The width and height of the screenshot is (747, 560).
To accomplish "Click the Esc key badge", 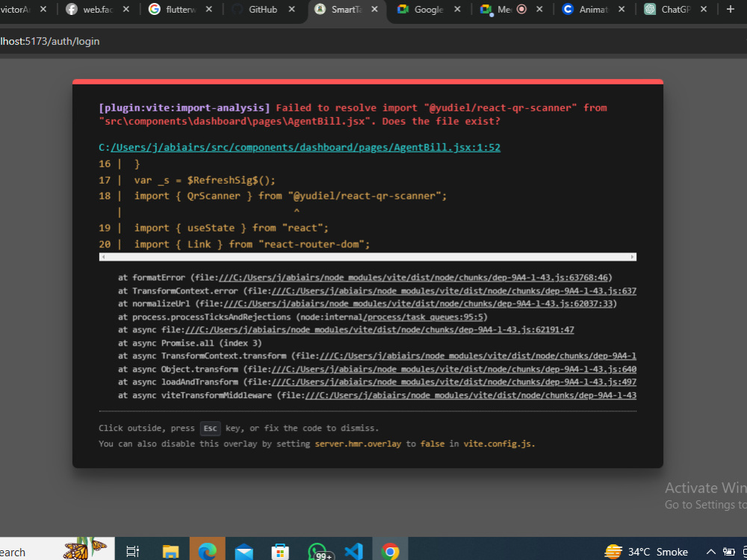I will click(210, 428).
